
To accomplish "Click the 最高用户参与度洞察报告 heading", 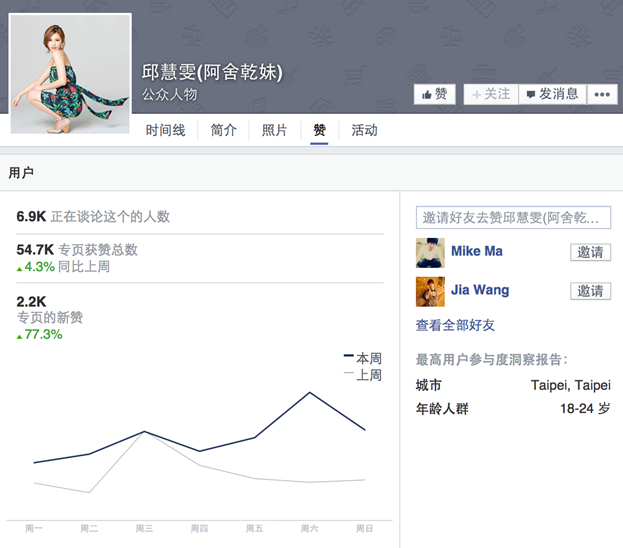I will (x=491, y=360).
